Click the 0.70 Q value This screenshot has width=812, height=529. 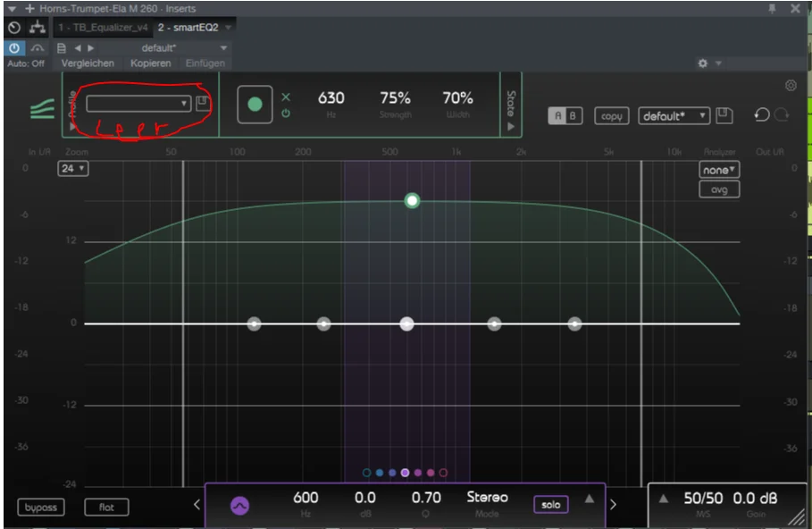point(426,498)
